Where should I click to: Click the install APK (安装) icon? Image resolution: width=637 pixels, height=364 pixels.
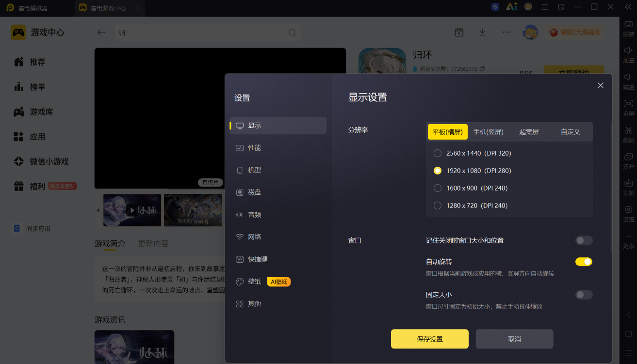(x=628, y=183)
